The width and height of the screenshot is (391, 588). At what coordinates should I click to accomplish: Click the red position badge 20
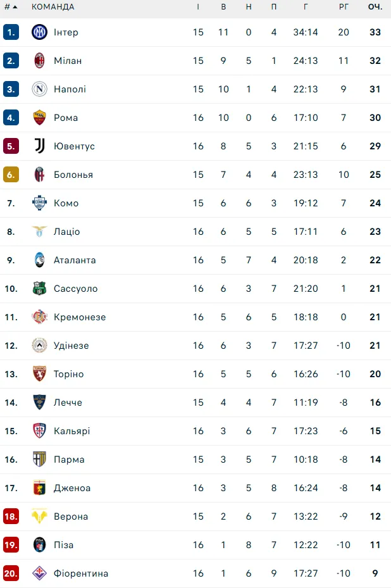tap(11, 573)
